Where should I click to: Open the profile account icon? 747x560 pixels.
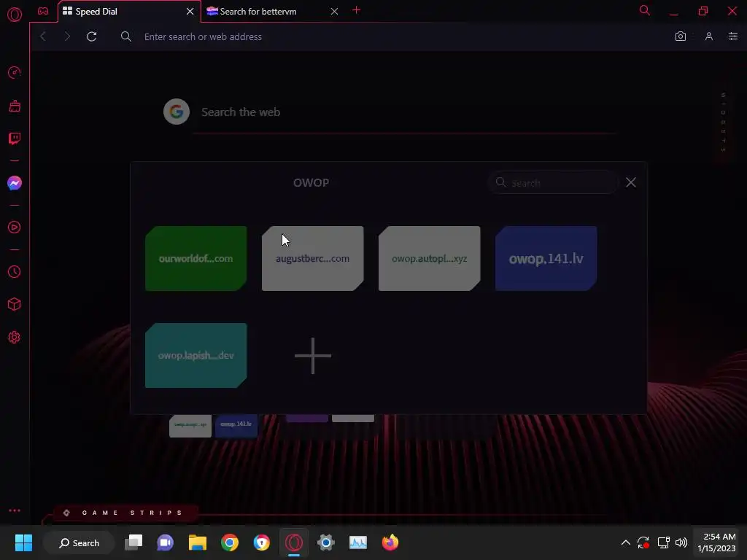coord(709,36)
